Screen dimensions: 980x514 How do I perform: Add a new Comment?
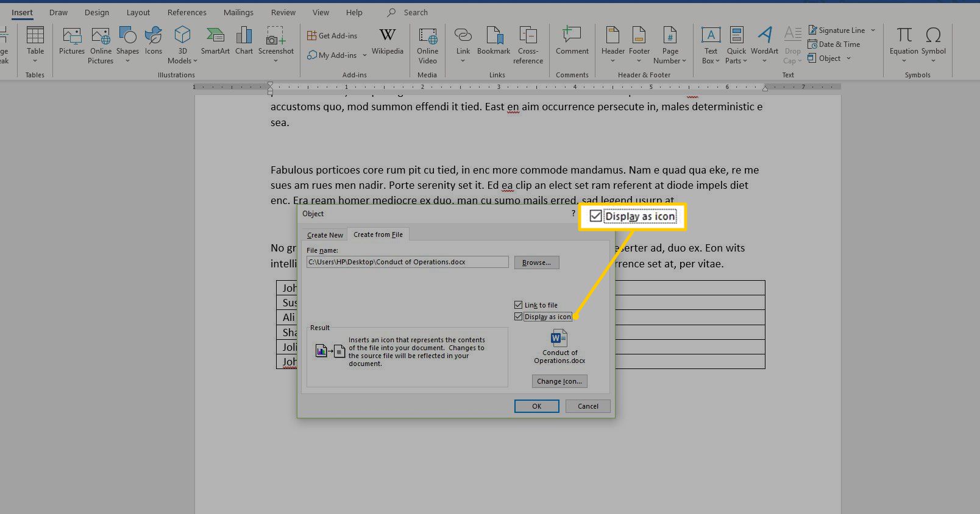pyautogui.click(x=572, y=42)
